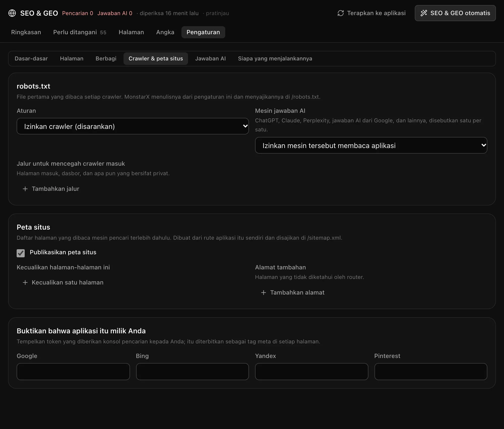Image resolution: width=504 pixels, height=429 pixels.
Task: Click the pratinjau text in header
Action: [x=217, y=13]
